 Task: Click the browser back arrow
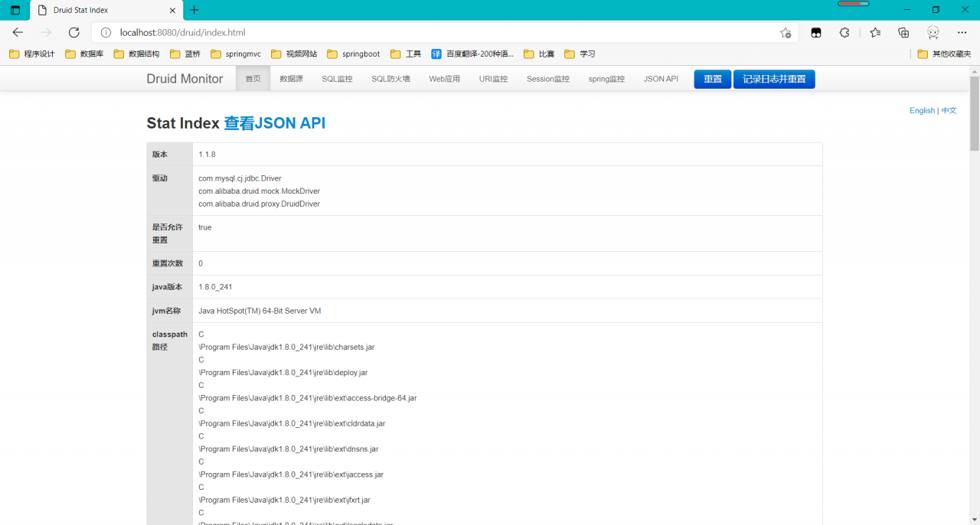(18, 32)
